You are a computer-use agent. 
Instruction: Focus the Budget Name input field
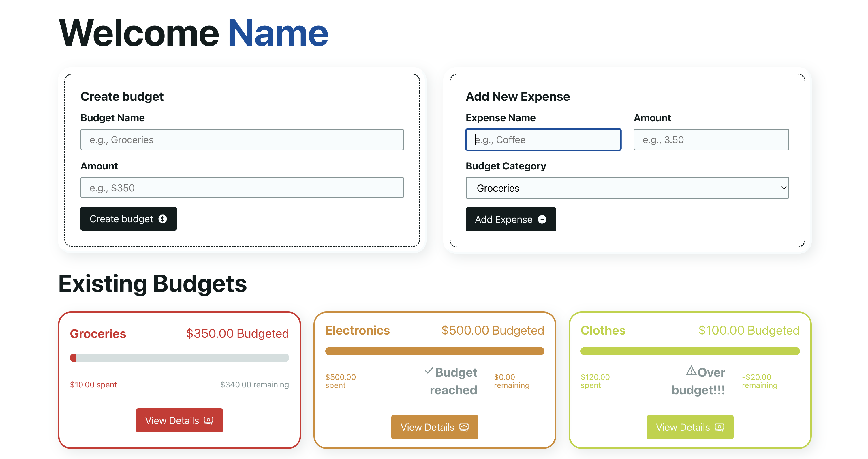tap(242, 140)
